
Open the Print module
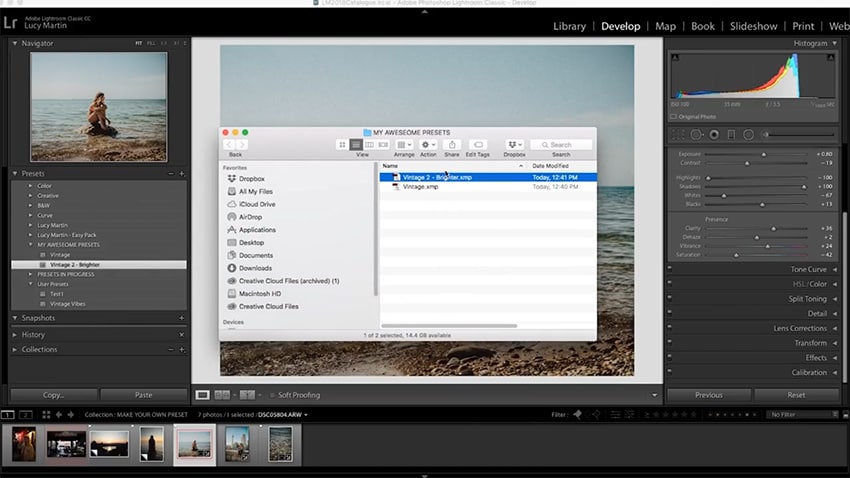click(x=803, y=26)
